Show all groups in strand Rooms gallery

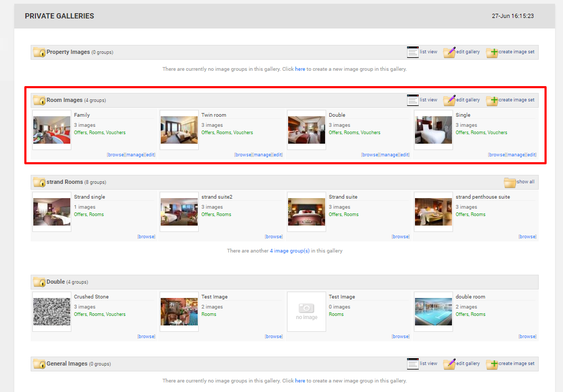519,182
